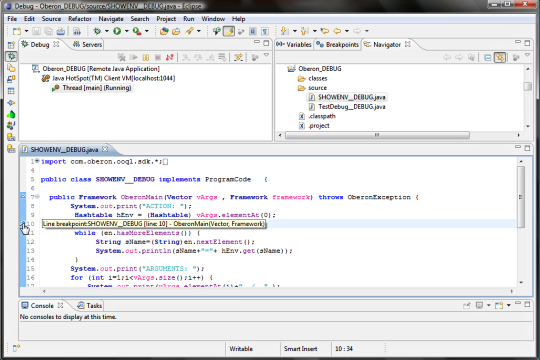Click the Pin Console icon
The height and width of the screenshot is (360, 540).
466,305
